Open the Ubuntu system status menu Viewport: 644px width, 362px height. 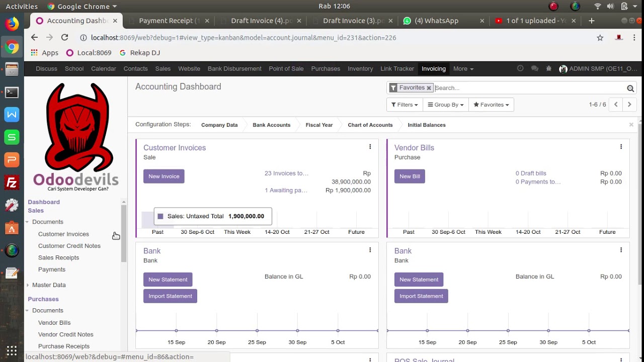[616, 7]
